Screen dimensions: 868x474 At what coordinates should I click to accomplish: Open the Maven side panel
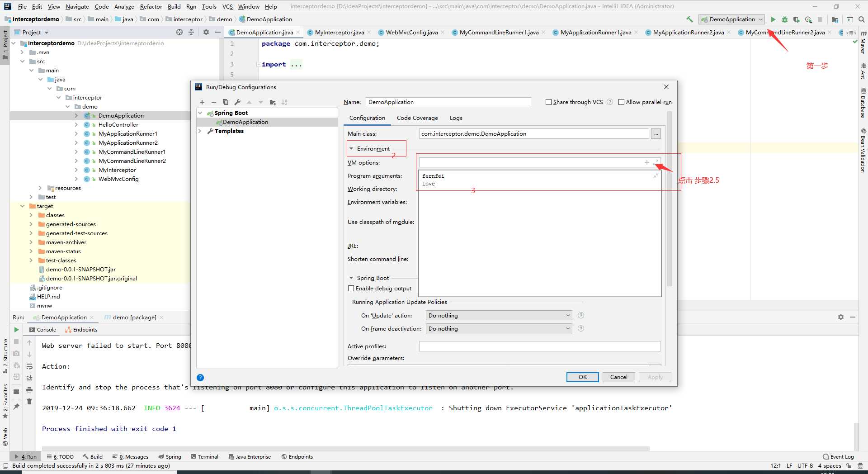(x=863, y=43)
